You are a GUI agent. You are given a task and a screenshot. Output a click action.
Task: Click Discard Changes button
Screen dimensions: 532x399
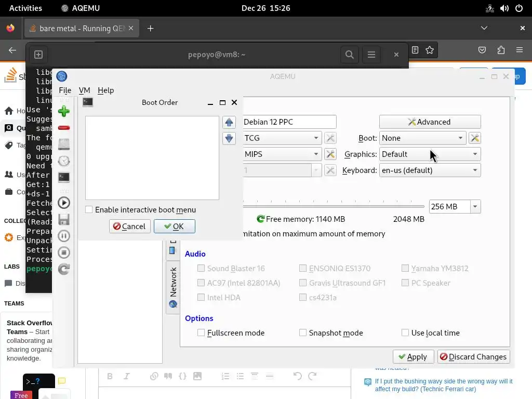474,357
